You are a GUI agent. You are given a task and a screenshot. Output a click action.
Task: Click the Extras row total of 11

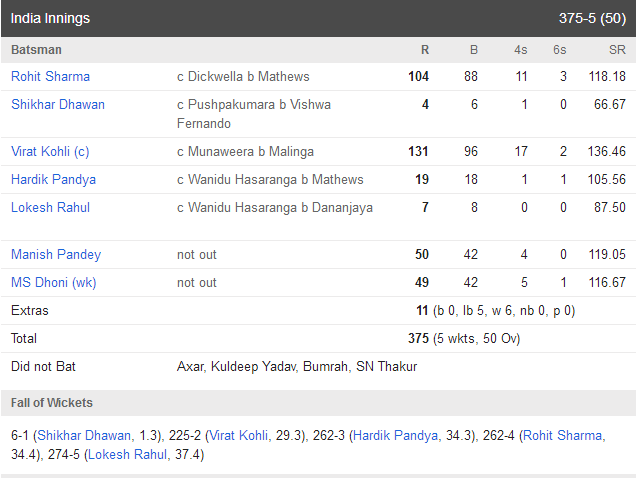click(422, 310)
